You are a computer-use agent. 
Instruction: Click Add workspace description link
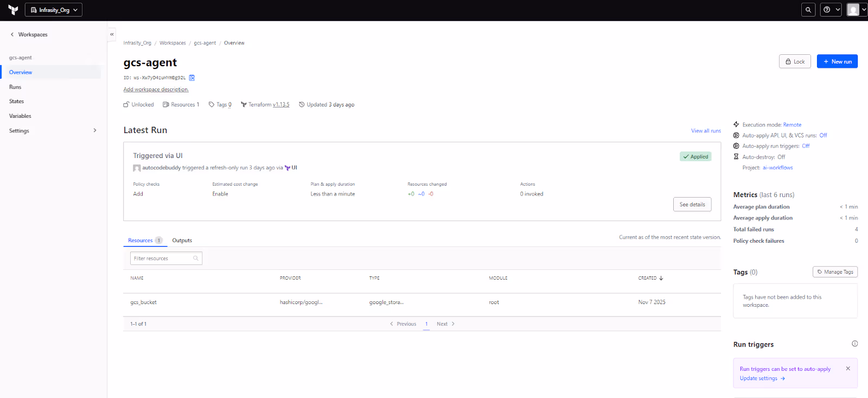pos(156,90)
